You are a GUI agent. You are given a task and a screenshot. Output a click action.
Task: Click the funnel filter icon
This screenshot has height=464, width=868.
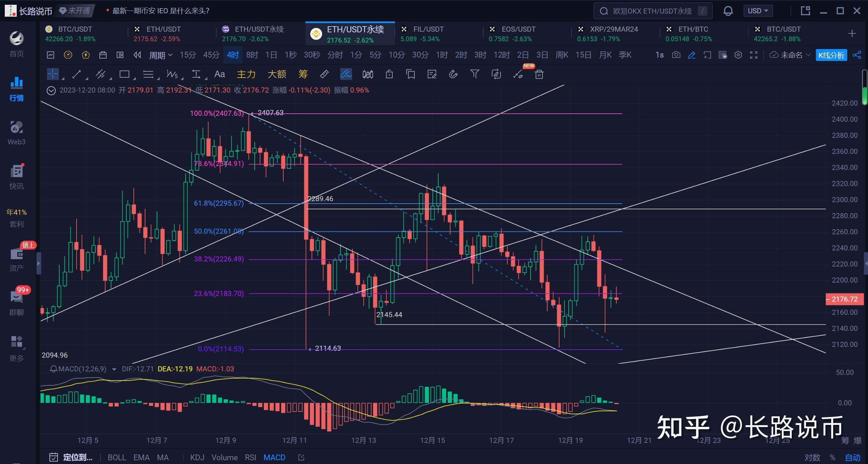pyautogui.click(x=475, y=74)
